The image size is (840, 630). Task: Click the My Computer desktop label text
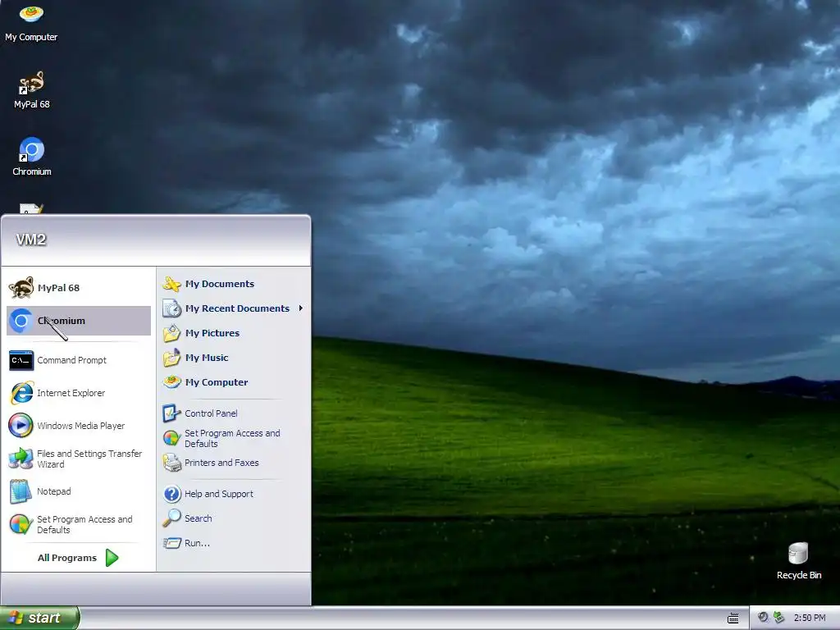click(31, 37)
